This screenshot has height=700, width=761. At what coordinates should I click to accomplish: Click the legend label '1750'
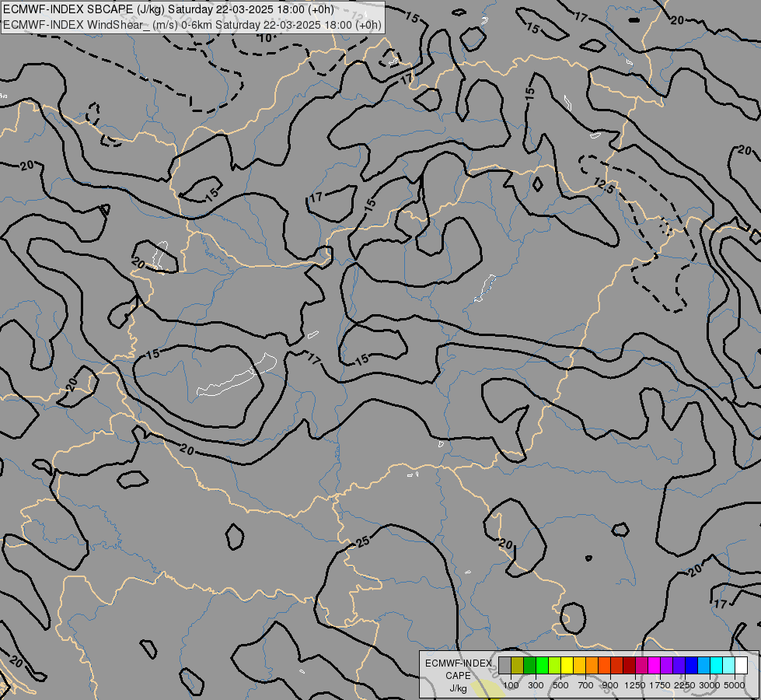click(x=660, y=685)
